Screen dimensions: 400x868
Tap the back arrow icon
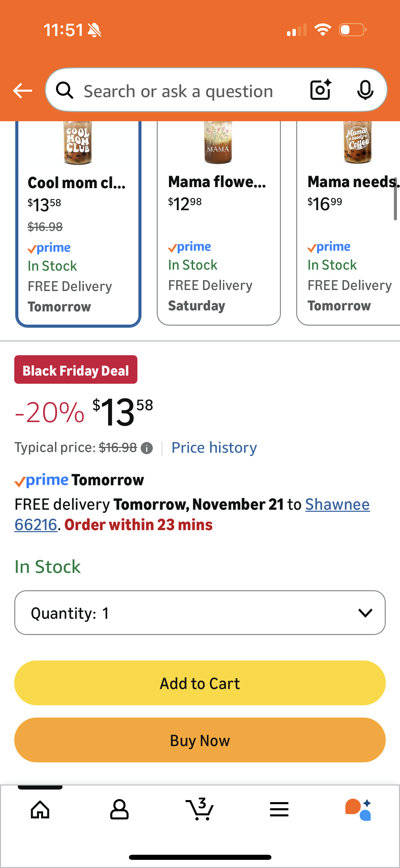[22, 91]
